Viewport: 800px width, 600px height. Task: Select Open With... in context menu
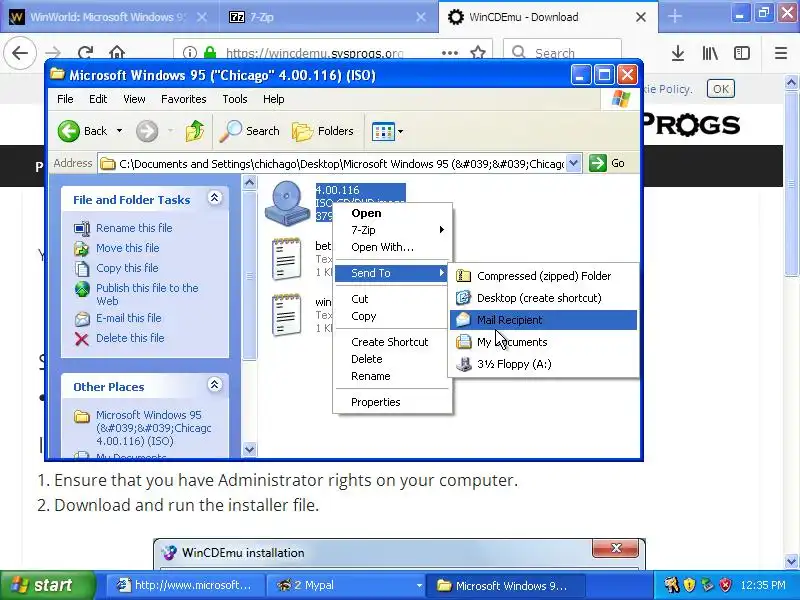(x=392, y=247)
